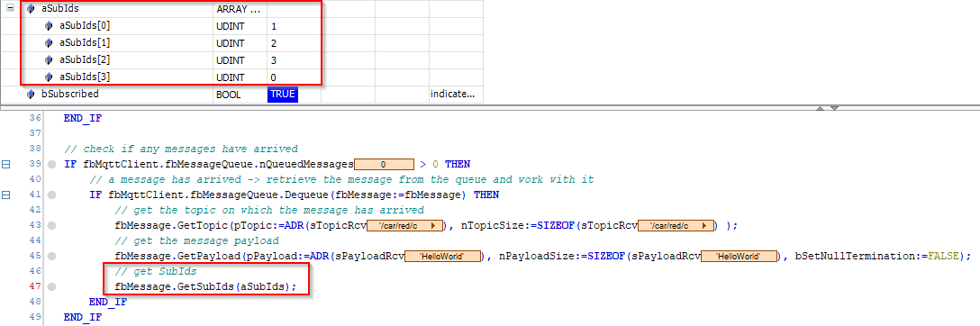The width and height of the screenshot is (980, 326).
Task: Toggle breakpoint marker on line 39
Action: [x=52, y=164]
